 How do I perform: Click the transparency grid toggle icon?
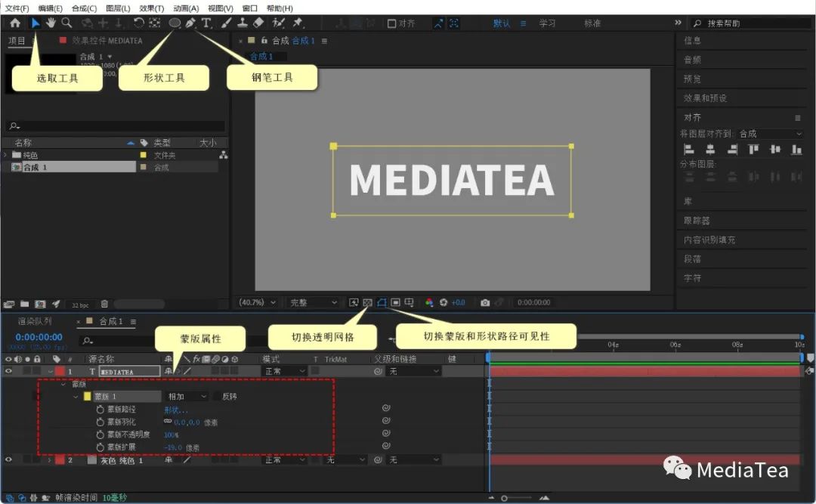point(368,302)
